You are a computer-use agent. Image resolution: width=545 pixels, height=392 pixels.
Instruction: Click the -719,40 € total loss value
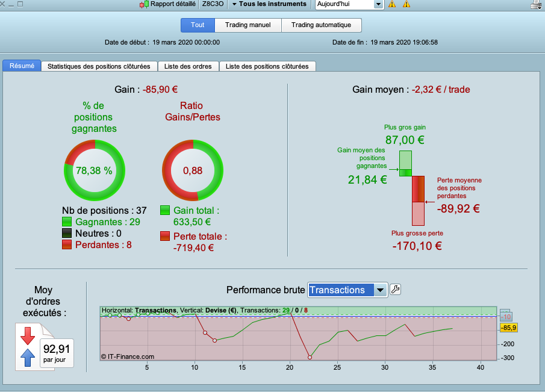click(193, 247)
